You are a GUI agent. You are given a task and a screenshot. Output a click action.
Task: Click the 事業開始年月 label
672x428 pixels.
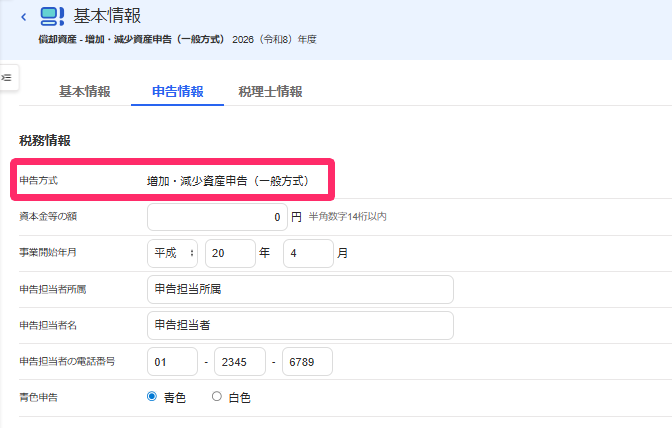pyautogui.click(x=48, y=252)
